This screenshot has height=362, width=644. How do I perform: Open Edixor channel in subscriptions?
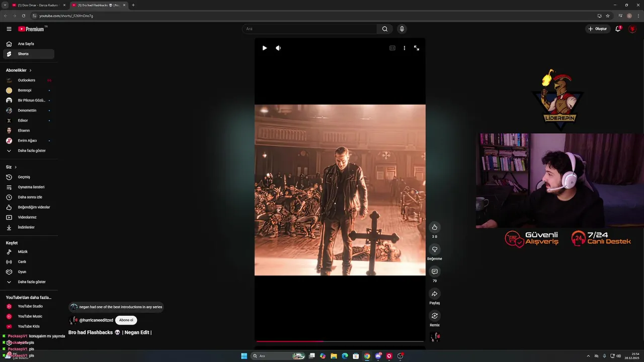coord(29,121)
